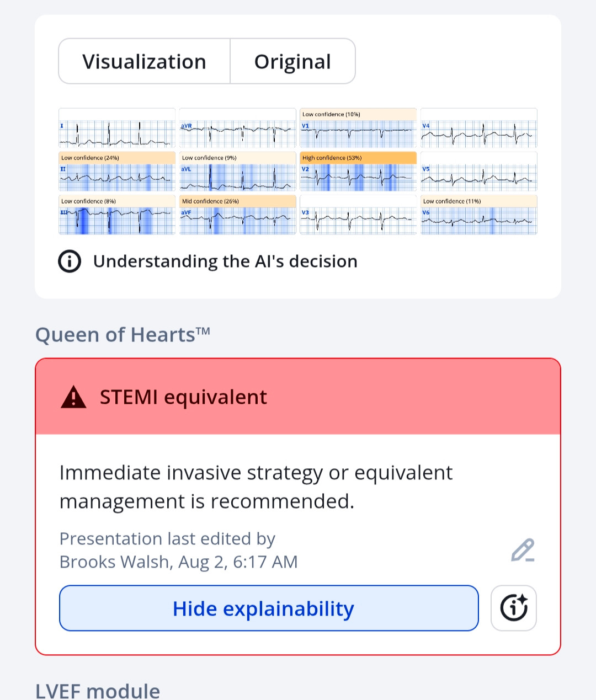This screenshot has height=700, width=596.
Task: Click the STEMI equivalent warning triangle icon
Action: 73,397
